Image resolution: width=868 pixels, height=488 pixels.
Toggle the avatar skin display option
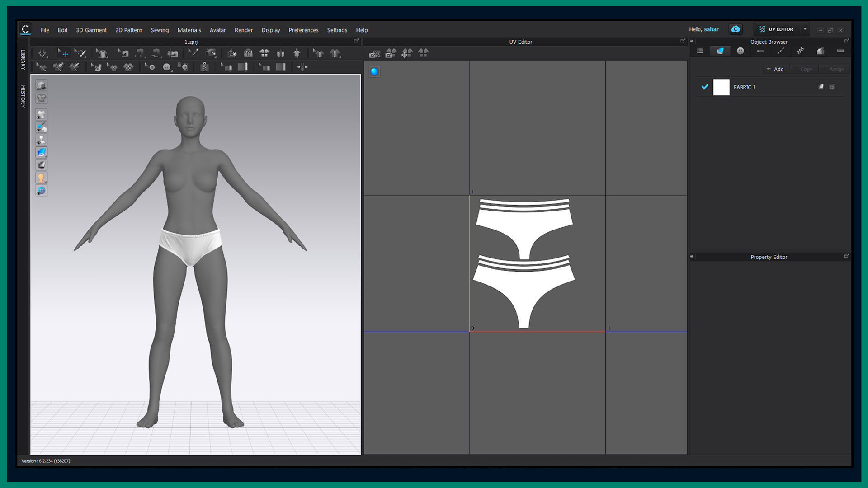[x=41, y=178]
